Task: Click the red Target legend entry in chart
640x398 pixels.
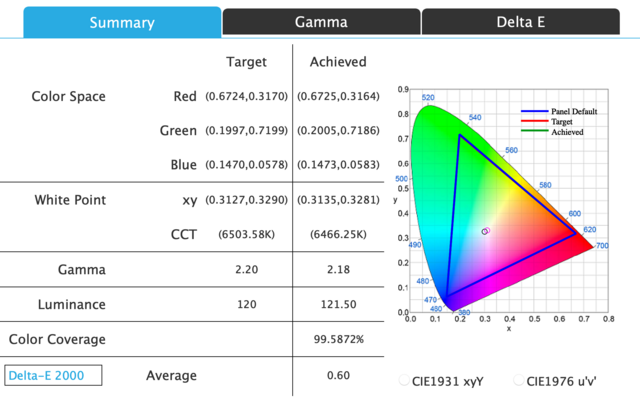Action: (x=547, y=121)
